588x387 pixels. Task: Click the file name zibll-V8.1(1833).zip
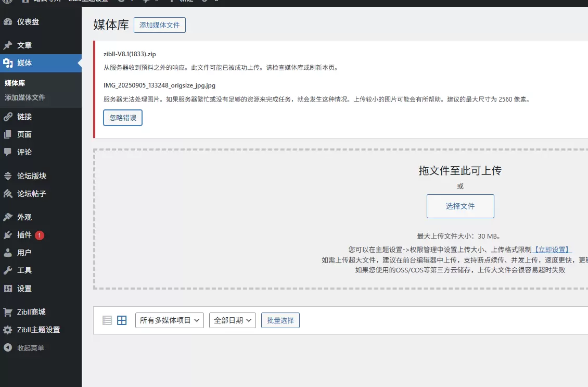[x=130, y=54]
